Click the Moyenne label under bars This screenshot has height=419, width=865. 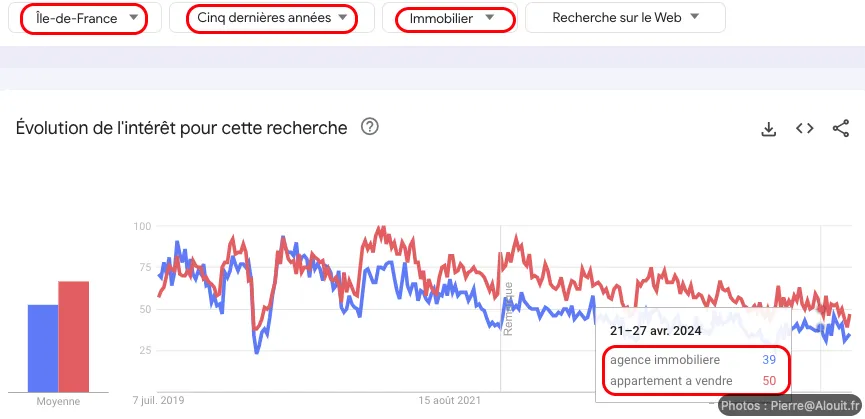tap(58, 401)
